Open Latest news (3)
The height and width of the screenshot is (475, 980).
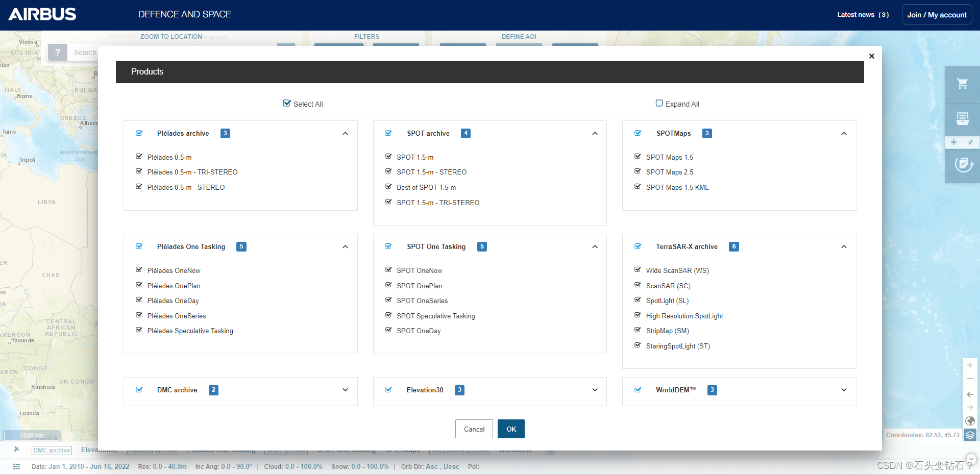(x=863, y=15)
